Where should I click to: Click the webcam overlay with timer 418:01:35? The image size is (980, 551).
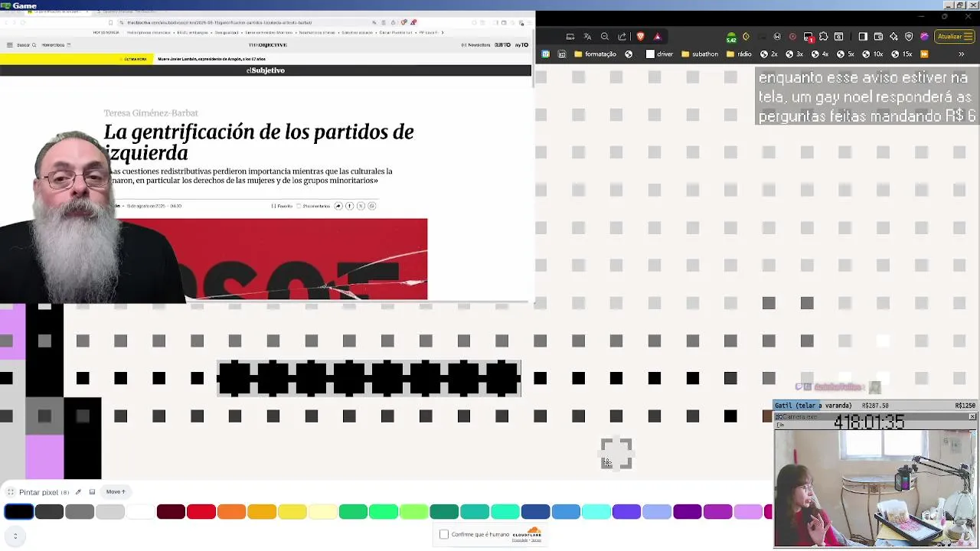[x=876, y=480]
